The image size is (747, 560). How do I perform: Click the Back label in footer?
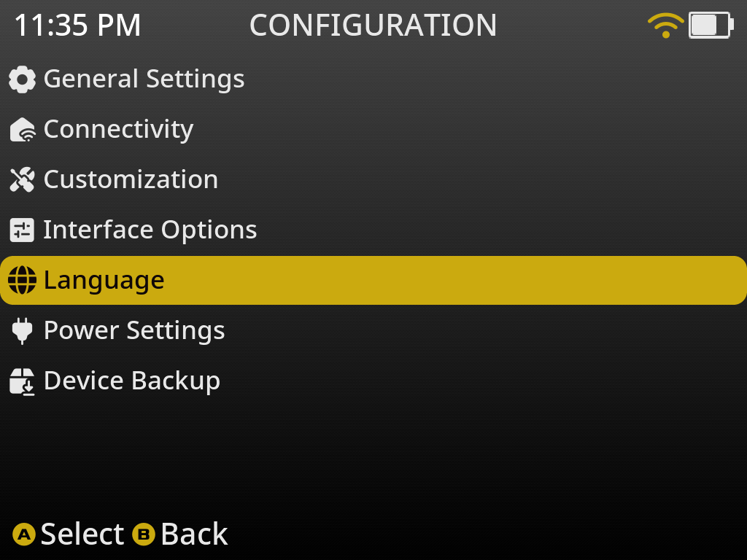pyautogui.click(x=194, y=534)
